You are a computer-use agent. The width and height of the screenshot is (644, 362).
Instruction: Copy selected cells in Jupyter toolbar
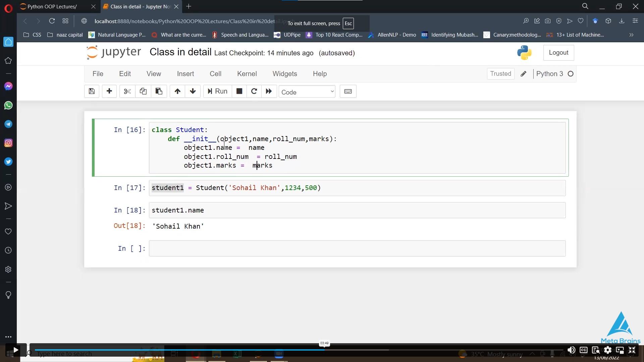point(143,91)
